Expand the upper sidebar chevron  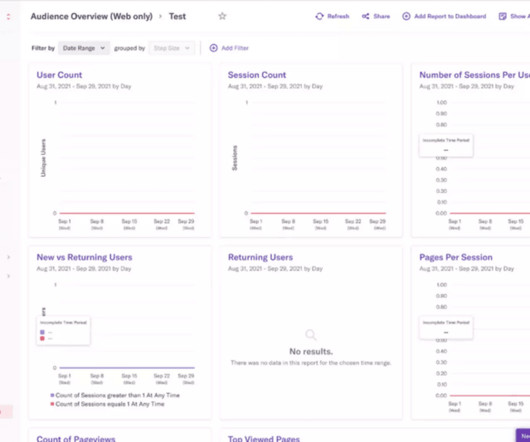coord(8,257)
